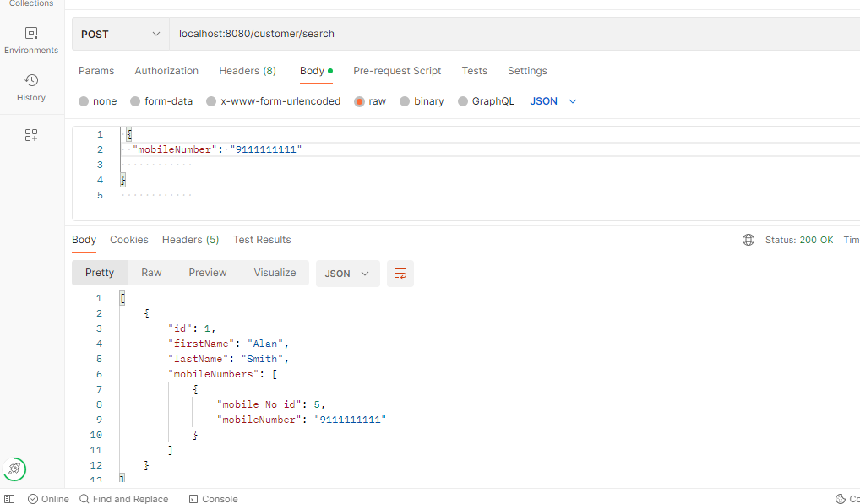The height and width of the screenshot is (504, 860).
Task: Open the request body JSON format dropdown
Action: pyautogui.click(x=553, y=101)
